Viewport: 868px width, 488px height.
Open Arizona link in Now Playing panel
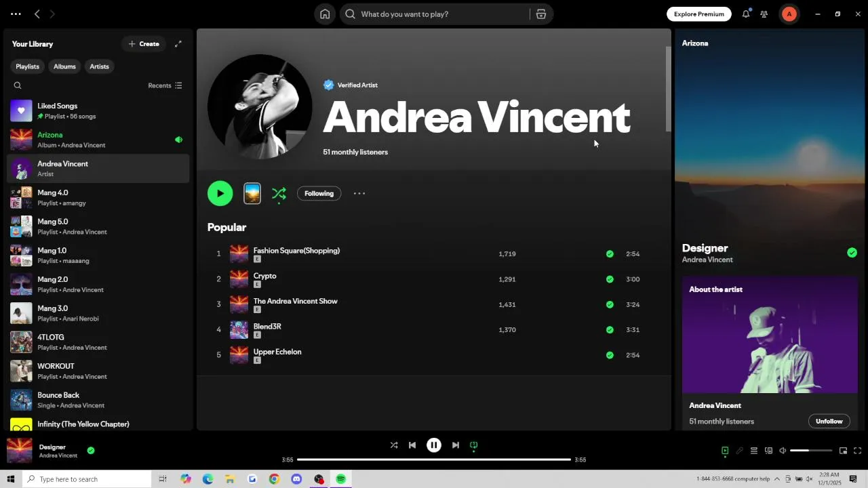point(695,43)
